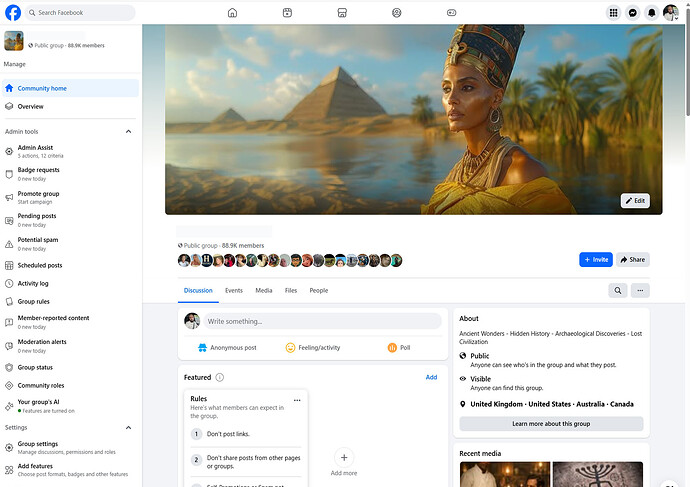Open the Gaming icon in top navigation
Image resolution: width=690 pixels, height=487 pixels.
(x=451, y=13)
